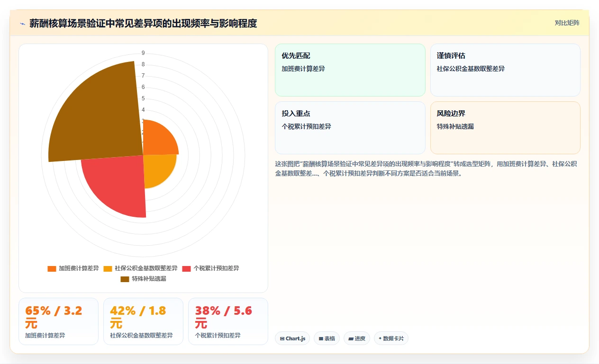
Task: Click the icon in the 表格 chip
Action: (321, 339)
